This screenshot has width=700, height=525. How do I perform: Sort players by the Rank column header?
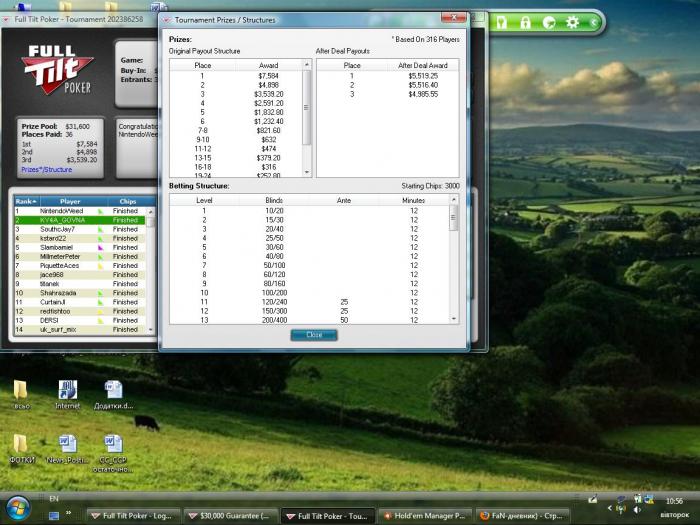[x=26, y=201]
